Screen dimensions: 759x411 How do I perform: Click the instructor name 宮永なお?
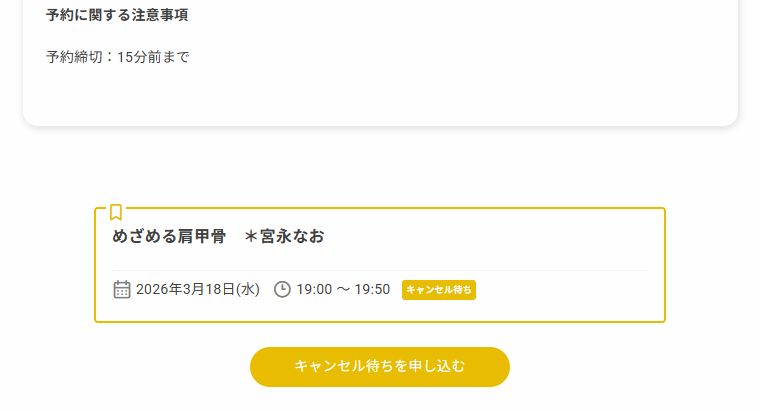pyautogui.click(x=292, y=237)
